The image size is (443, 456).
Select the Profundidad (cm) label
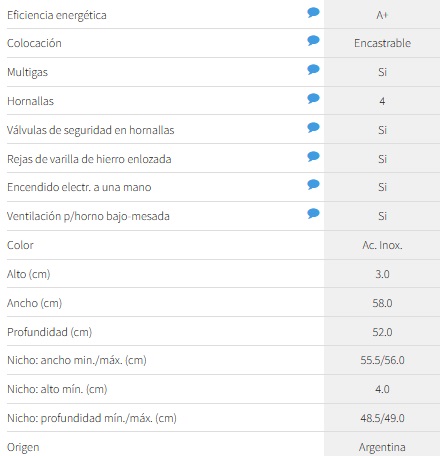49,332
